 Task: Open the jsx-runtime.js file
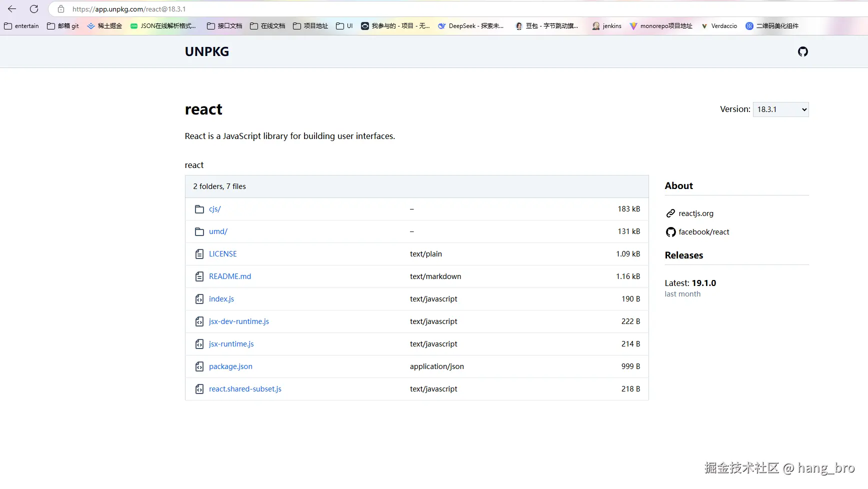tap(231, 344)
